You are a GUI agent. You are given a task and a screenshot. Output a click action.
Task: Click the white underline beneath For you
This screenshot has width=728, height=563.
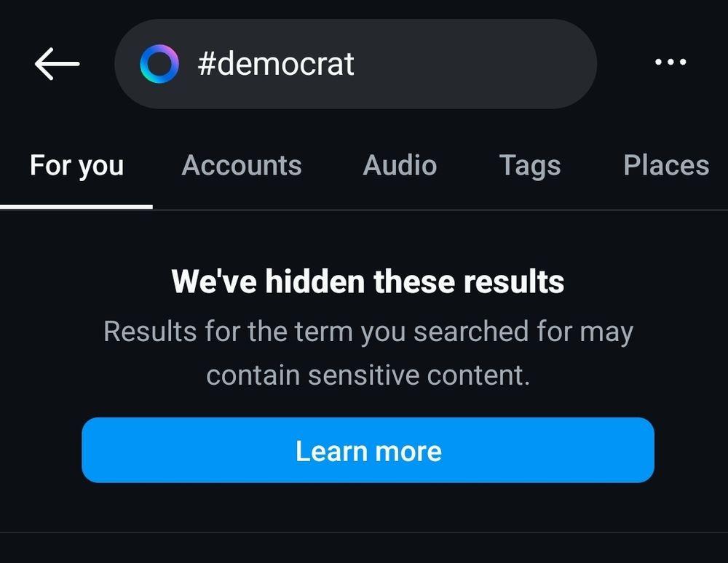point(76,207)
